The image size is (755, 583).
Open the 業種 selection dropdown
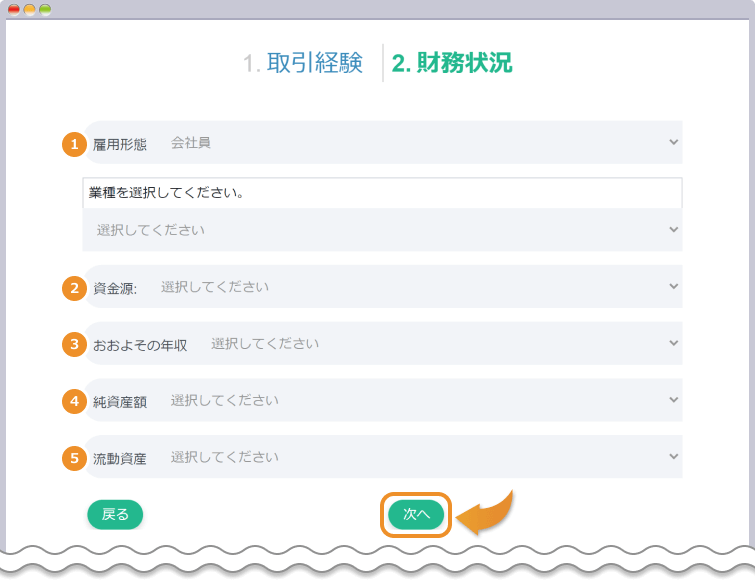(x=383, y=230)
